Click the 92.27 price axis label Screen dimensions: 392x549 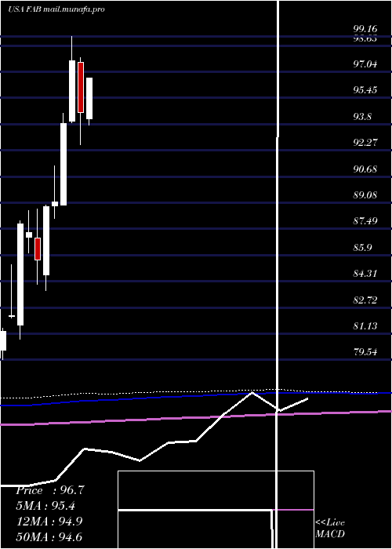pos(365,143)
